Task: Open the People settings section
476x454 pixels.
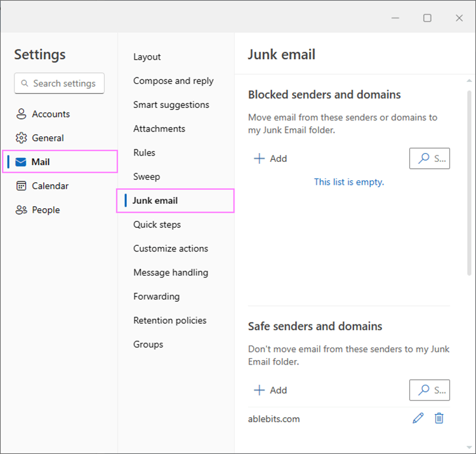Action: pyautogui.click(x=38, y=210)
